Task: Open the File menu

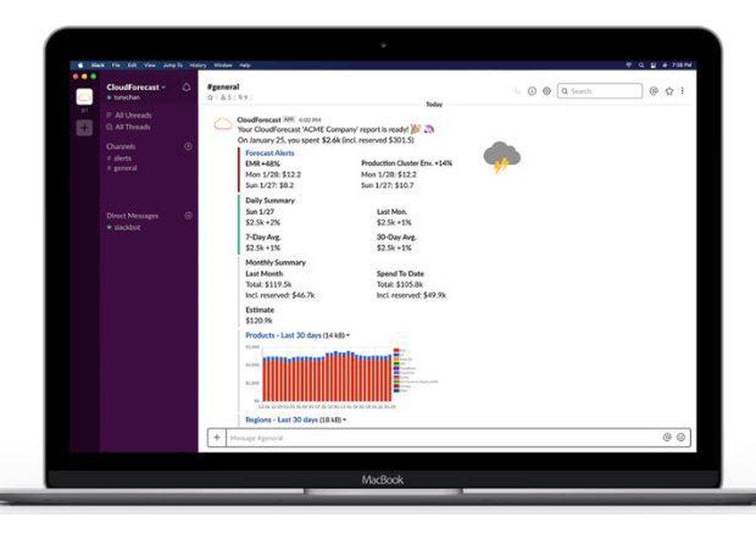Action: coord(116,65)
